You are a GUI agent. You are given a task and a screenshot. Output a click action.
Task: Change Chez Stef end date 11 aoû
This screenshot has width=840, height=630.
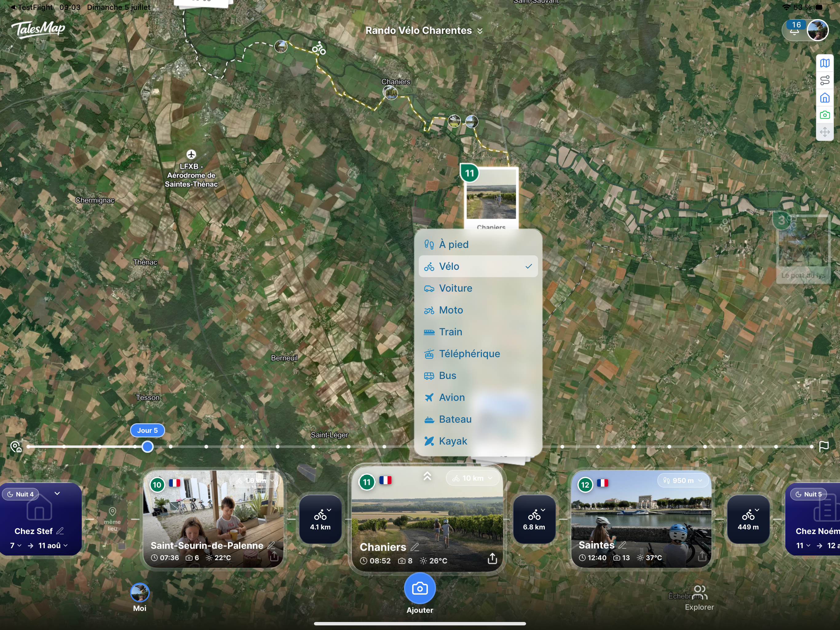tap(53, 546)
